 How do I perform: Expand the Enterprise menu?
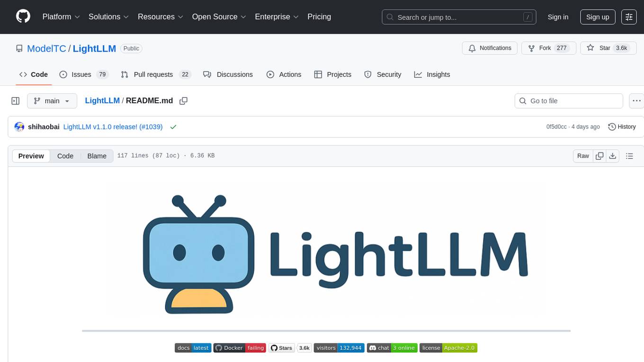(x=277, y=17)
